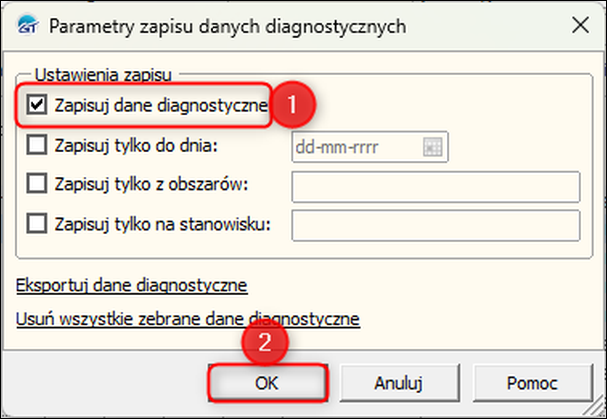This screenshot has width=607, height=419.
Task: Enable 'Zapisuj tylko do dnia' checkbox
Action: (x=37, y=147)
